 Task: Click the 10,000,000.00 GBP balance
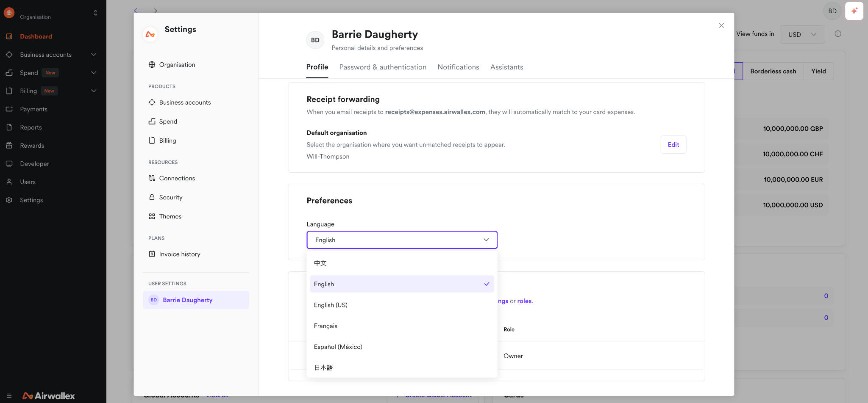tap(793, 129)
